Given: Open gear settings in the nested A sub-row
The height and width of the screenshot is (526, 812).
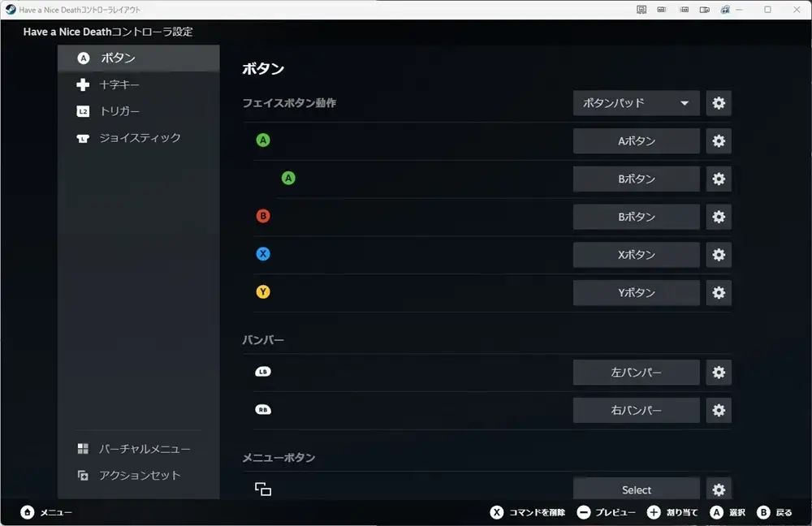Looking at the screenshot, I should tap(719, 179).
